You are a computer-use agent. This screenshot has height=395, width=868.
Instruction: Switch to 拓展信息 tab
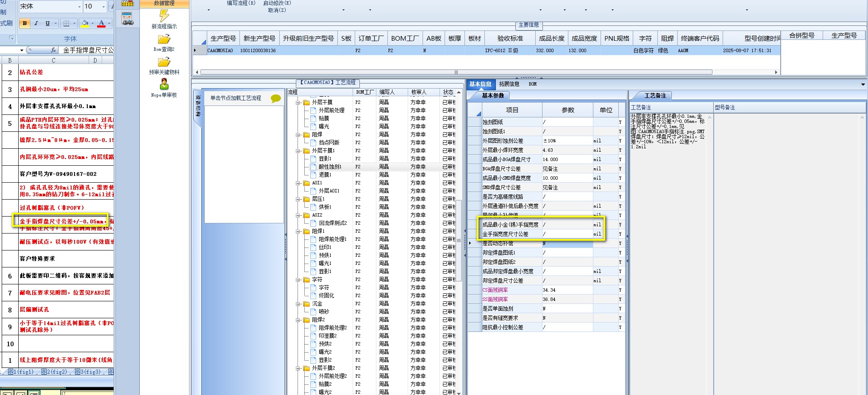[x=509, y=84]
